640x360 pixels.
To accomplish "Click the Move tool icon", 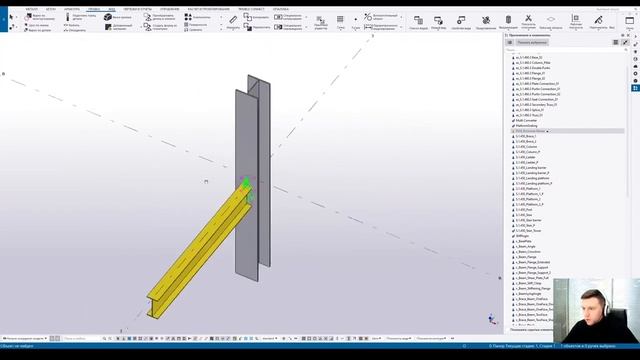I will click(247, 27).
